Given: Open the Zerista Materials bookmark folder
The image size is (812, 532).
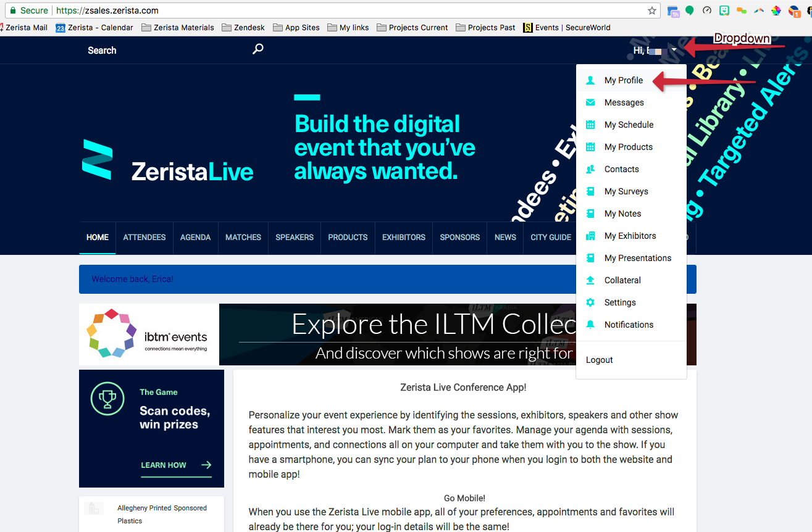Looking at the screenshot, I should pyautogui.click(x=178, y=28).
